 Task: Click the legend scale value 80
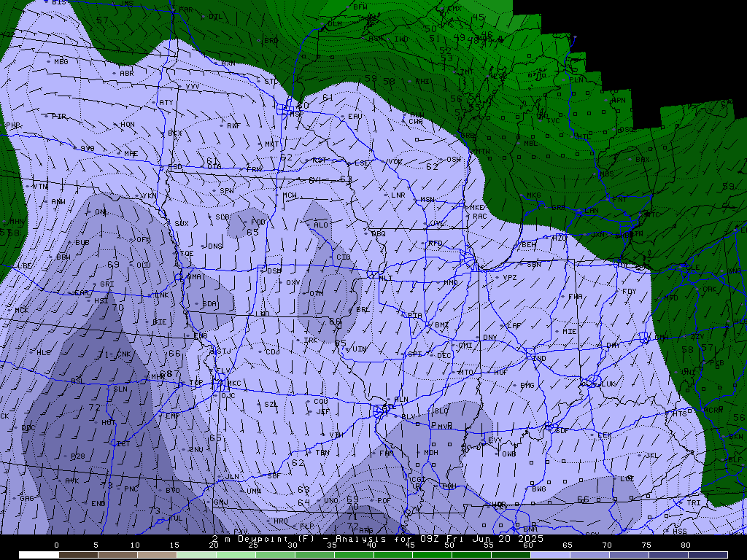click(x=685, y=545)
